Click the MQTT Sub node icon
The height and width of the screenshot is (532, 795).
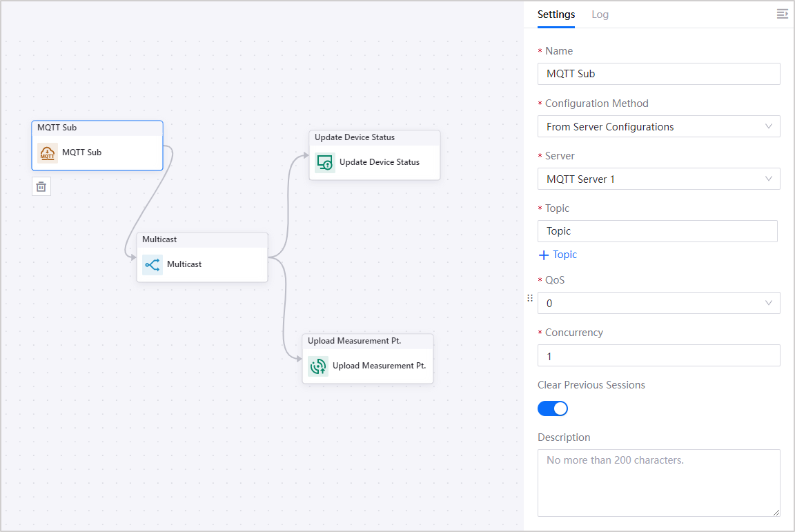click(47, 152)
